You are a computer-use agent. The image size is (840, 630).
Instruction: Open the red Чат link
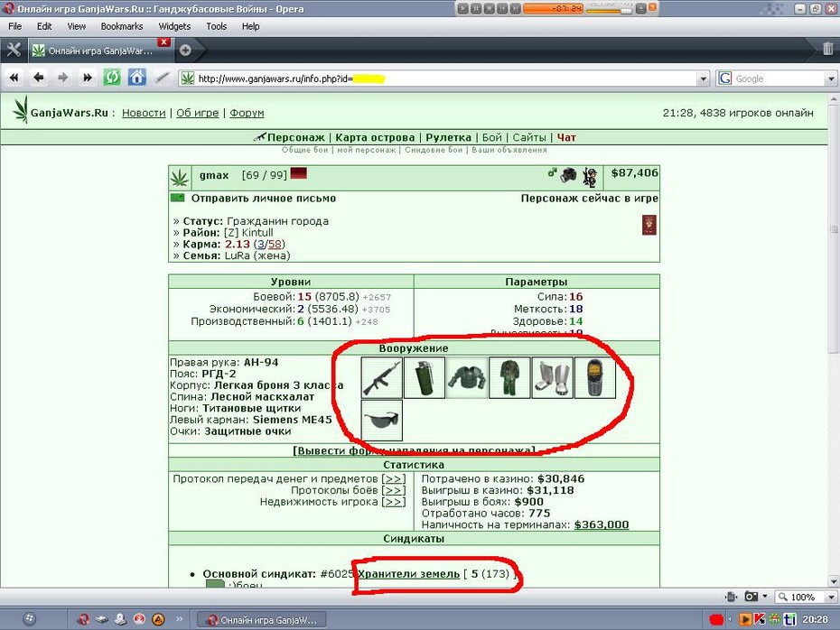[566, 137]
